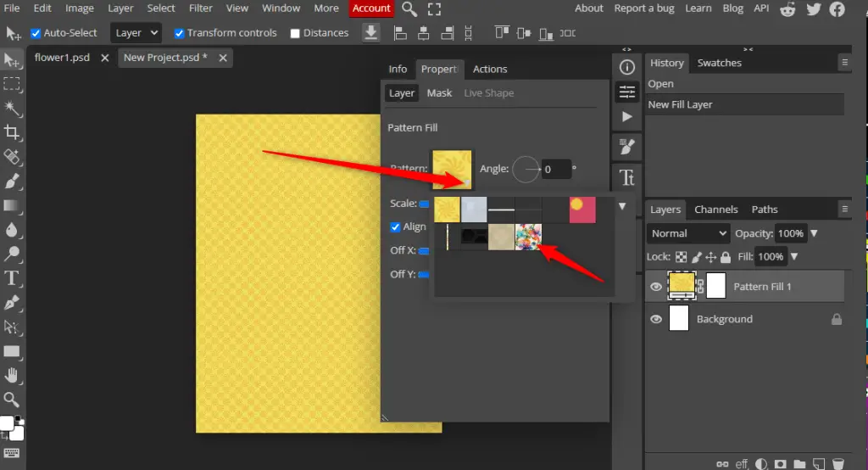The width and height of the screenshot is (868, 470).
Task: Uncheck the Align checkbox
Action: point(395,227)
